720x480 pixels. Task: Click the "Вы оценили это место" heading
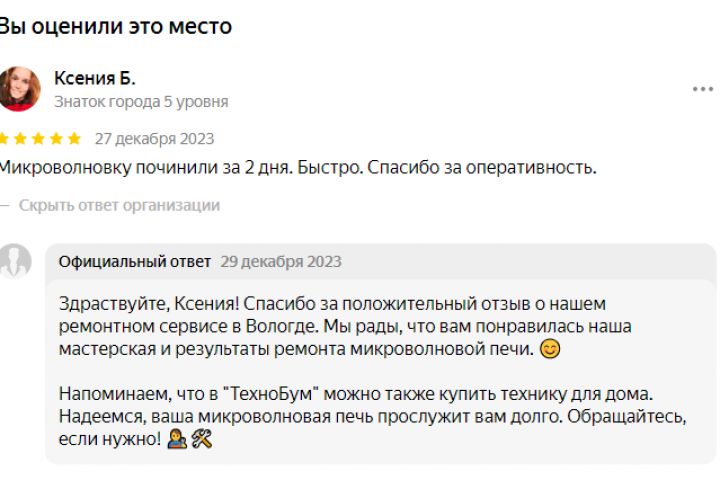coord(114,27)
